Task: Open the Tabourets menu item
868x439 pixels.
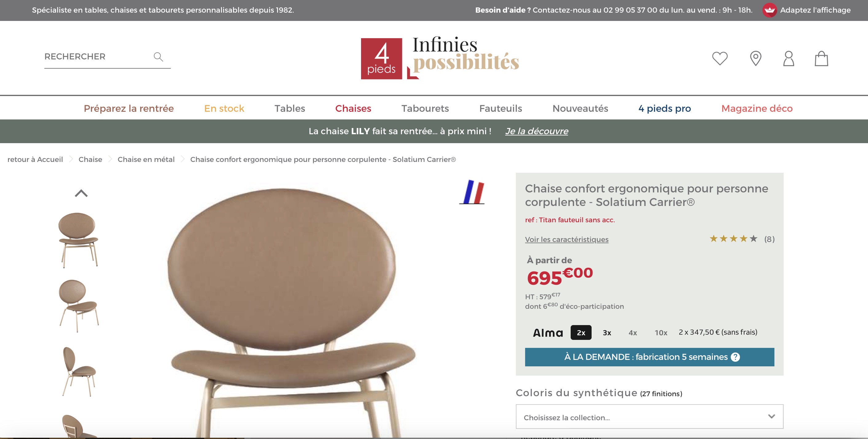Action: [x=425, y=108]
